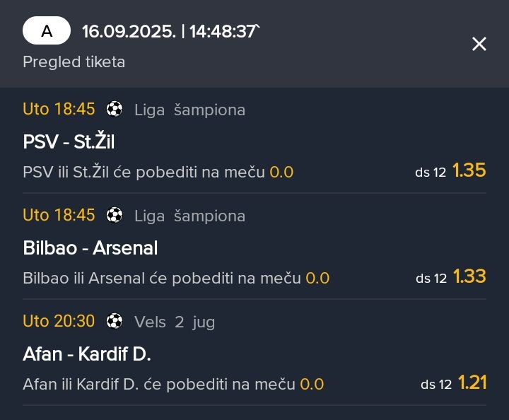Select the 1.21 odds value
This screenshot has width=509, height=420.
coord(472,383)
